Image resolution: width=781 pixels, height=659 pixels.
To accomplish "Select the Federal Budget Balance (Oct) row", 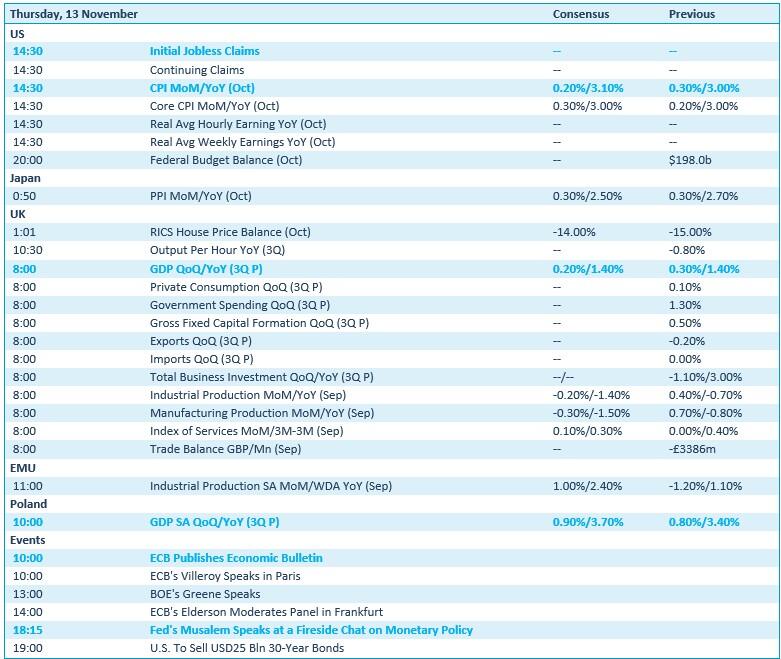I will coord(225,160).
